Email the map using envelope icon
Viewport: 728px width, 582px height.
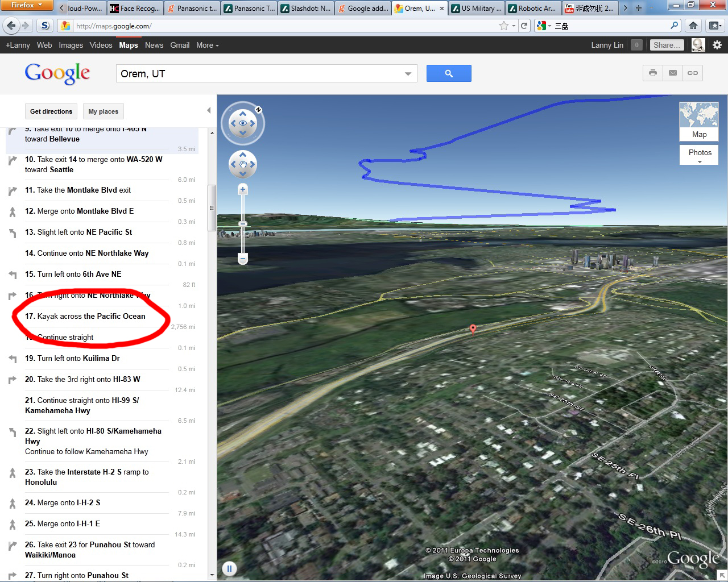(673, 73)
